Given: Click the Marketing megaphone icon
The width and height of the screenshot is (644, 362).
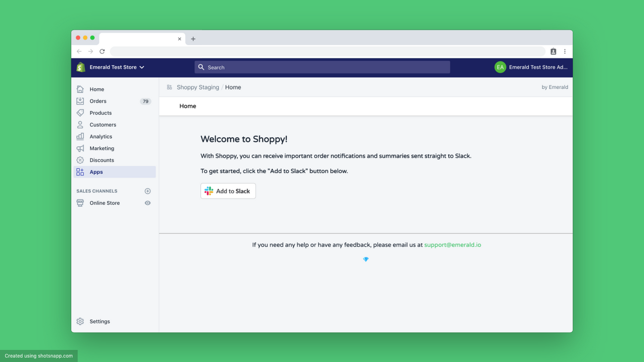Looking at the screenshot, I should tap(80, 148).
